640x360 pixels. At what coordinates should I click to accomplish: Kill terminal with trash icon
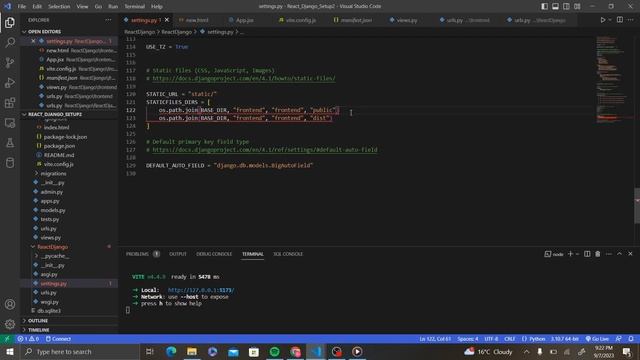click(x=598, y=254)
